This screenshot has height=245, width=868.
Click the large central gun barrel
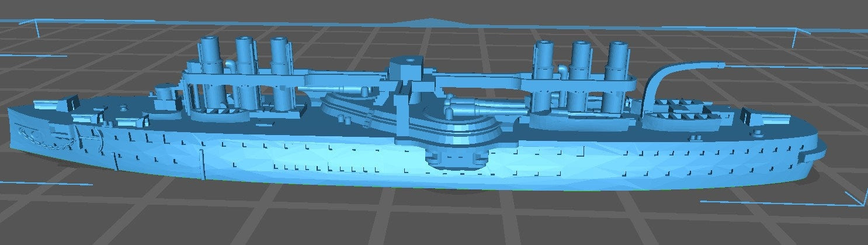[x=485, y=108]
